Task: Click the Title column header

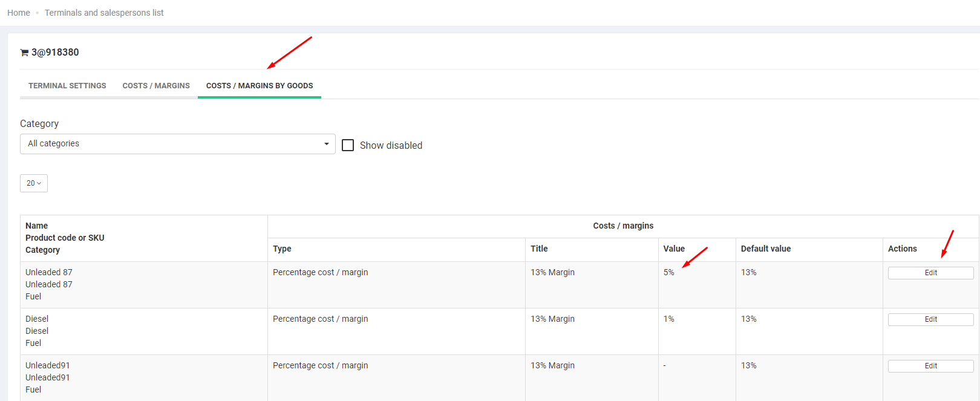Action: coord(539,249)
